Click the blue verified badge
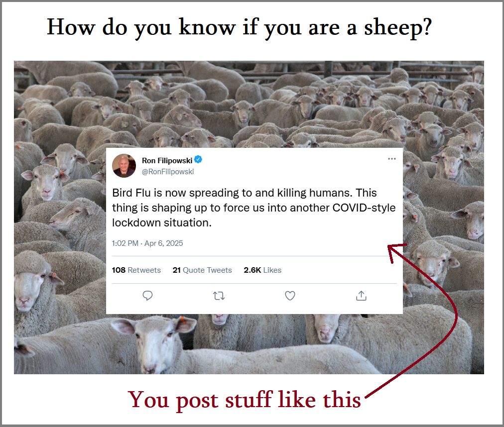Image resolution: width=504 pixels, height=427 pixels. tap(198, 159)
